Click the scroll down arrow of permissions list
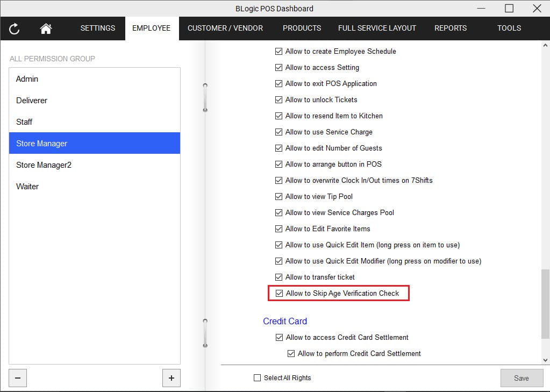The image size is (550, 392). (x=546, y=360)
